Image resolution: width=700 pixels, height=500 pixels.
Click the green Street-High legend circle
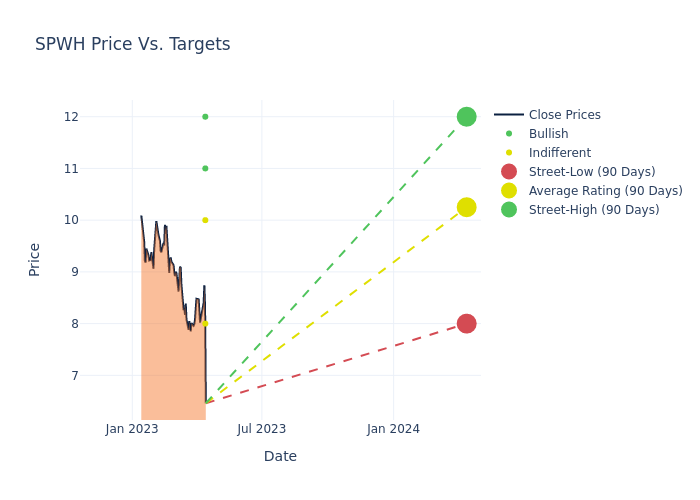509,210
